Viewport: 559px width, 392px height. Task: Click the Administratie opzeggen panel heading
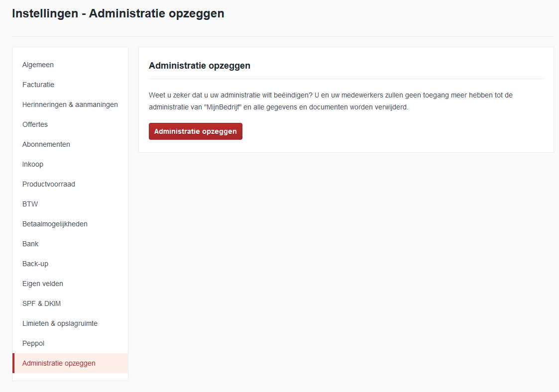pos(199,66)
